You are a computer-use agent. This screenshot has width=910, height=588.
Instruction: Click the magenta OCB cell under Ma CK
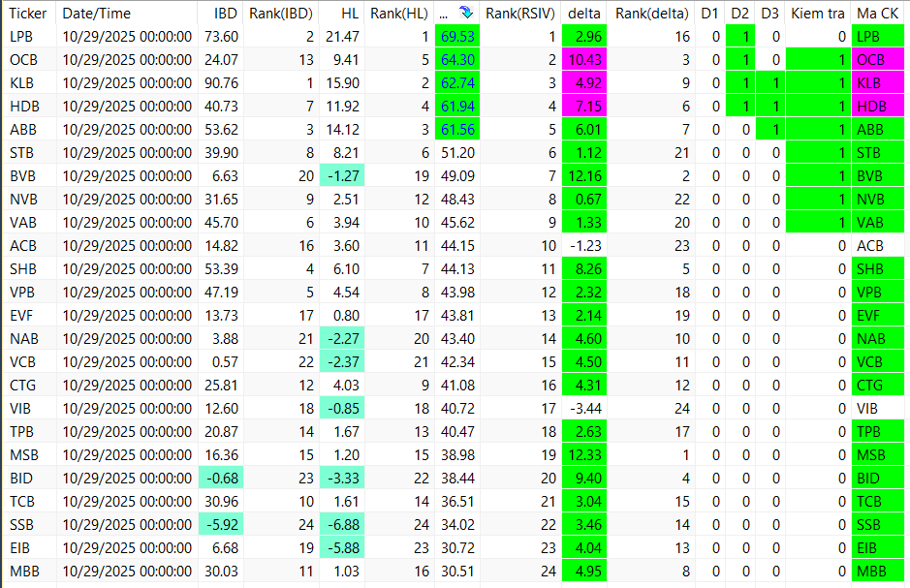877,60
